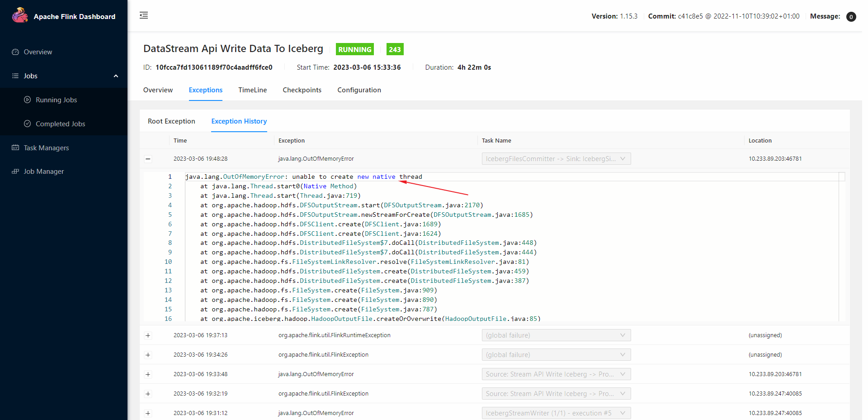Viewport: 868px width, 420px height.
Task: Click the message count badge 0
Action: pos(851,17)
